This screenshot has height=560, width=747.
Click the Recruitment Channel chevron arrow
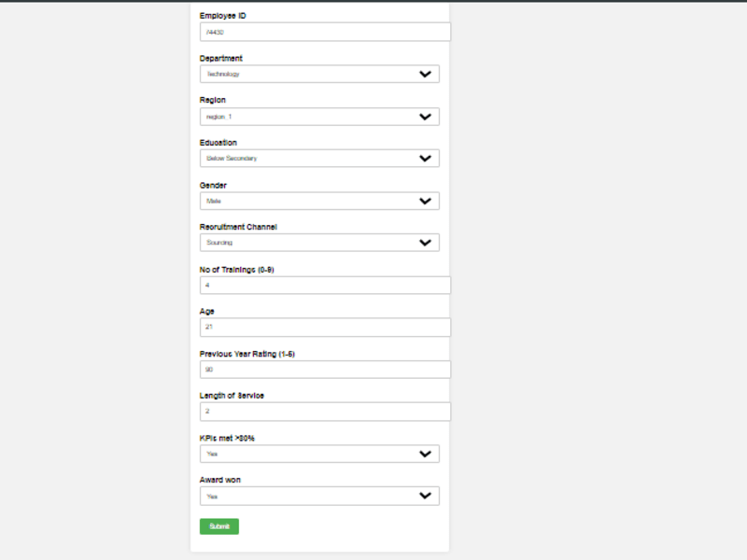[425, 243]
